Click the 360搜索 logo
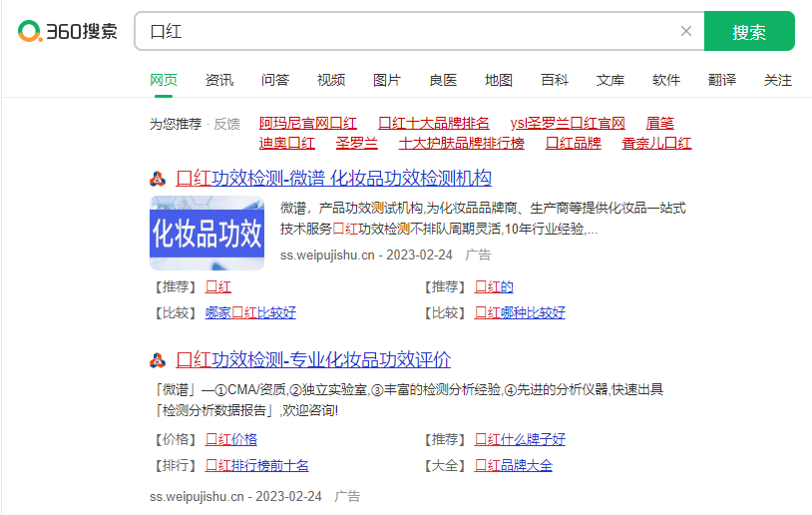The width and height of the screenshot is (812, 515). tap(67, 31)
